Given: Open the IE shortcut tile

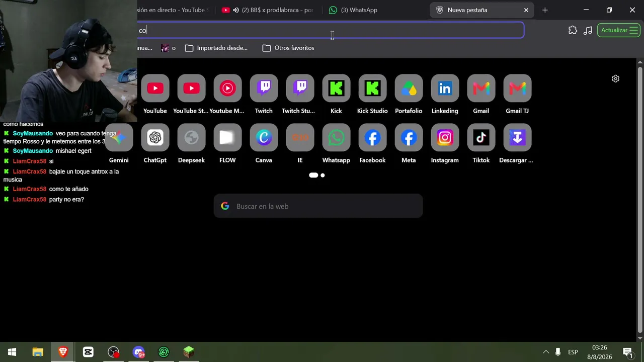Looking at the screenshot, I should [300, 138].
